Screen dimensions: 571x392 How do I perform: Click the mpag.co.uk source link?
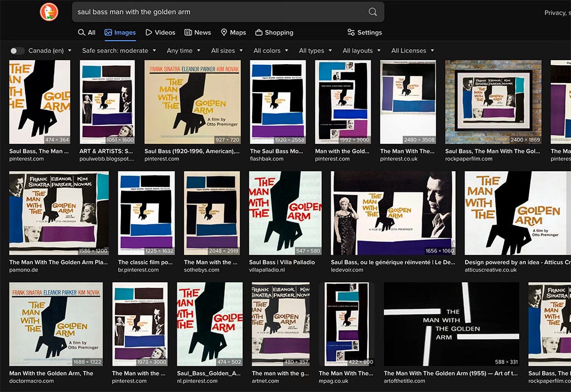(333, 381)
